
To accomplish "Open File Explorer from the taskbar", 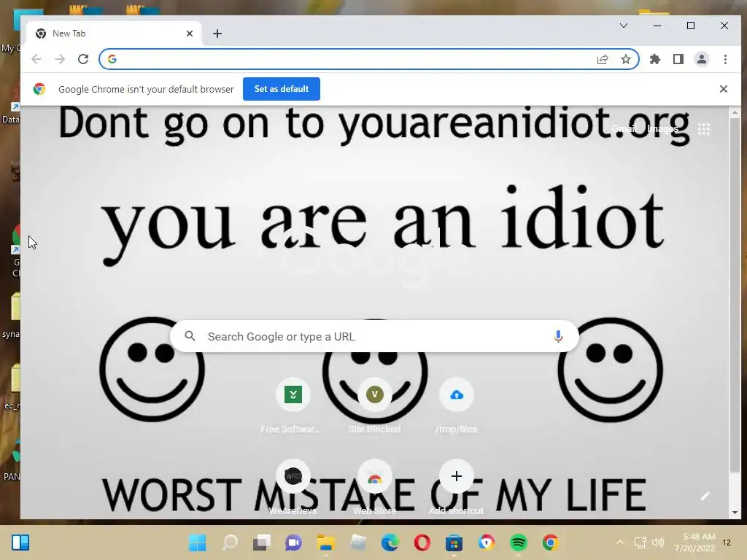I will (326, 542).
